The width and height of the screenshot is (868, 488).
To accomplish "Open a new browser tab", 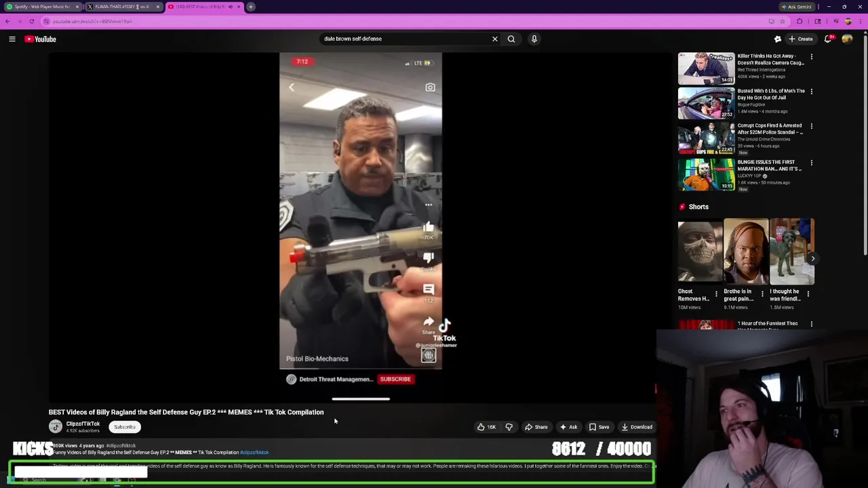I will (x=251, y=7).
